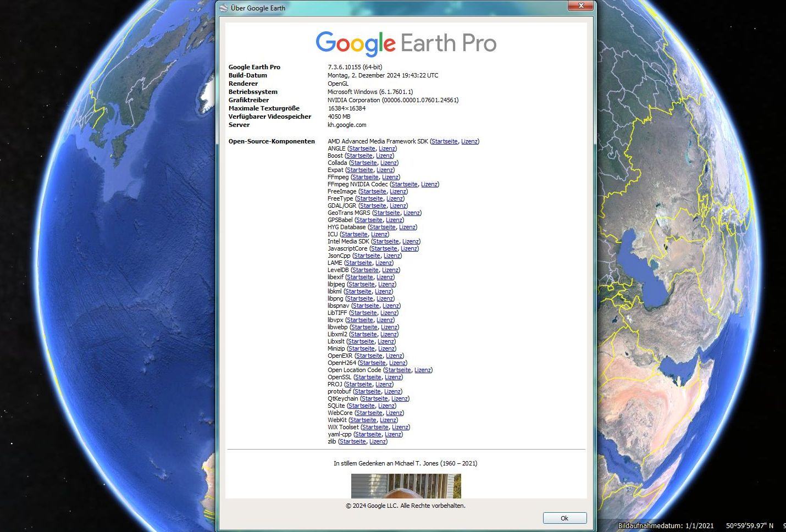Open Libxml2 Startseite link

364,334
